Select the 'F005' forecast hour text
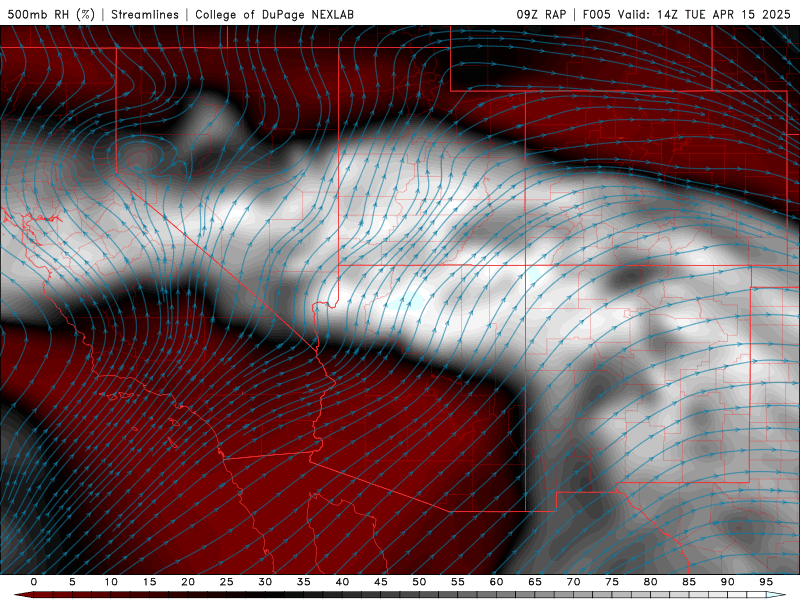800x600 pixels. 596,14
